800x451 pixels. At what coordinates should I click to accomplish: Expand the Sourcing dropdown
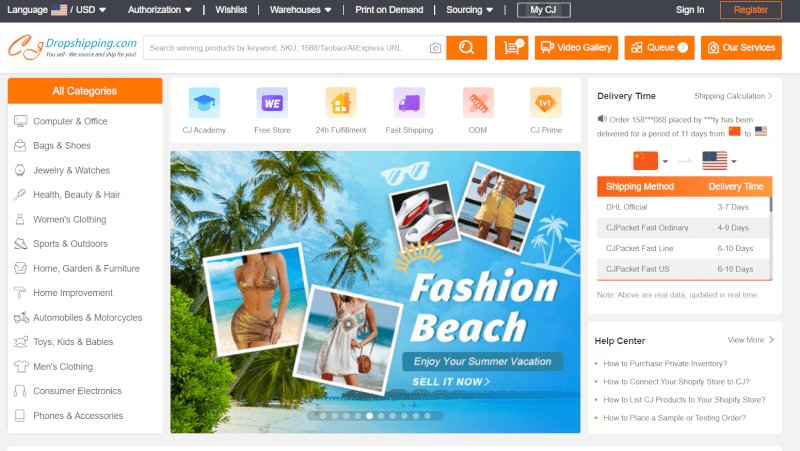tap(469, 10)
